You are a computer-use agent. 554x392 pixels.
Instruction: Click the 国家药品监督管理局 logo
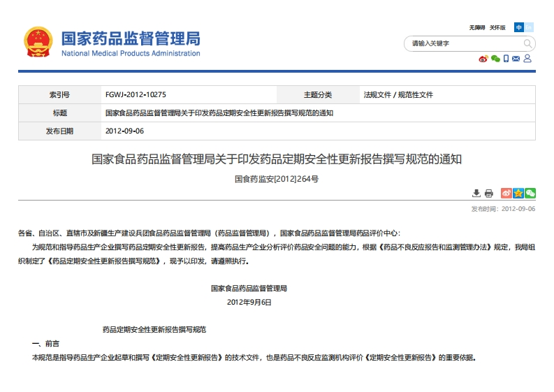click(x=112, y=43)
